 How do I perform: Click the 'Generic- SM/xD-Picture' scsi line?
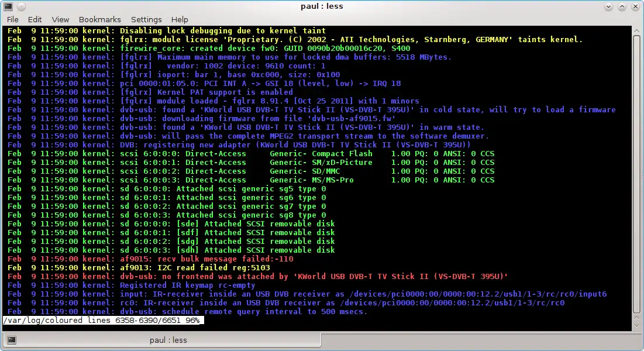251,163
